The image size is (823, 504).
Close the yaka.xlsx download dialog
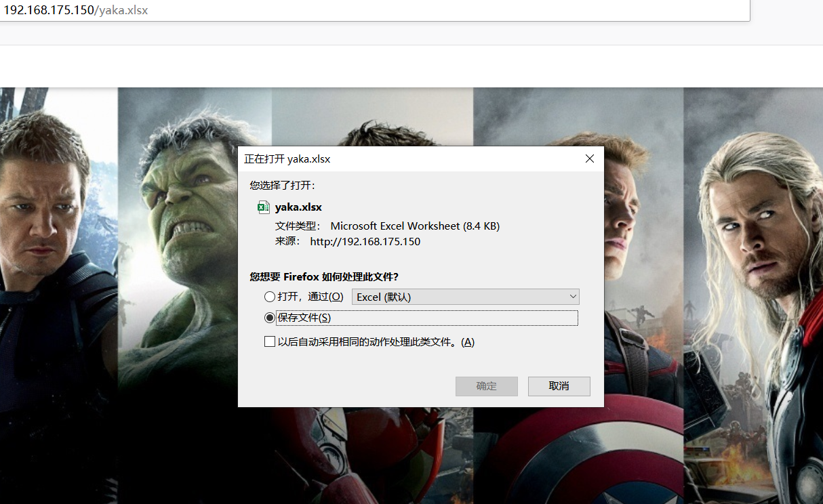(590, 159)
